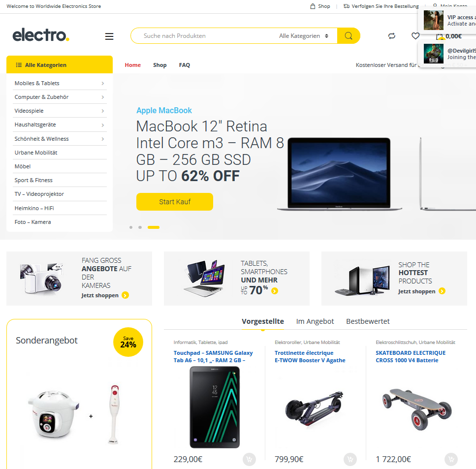Open the FAQ menu item
Viewport: 476px width, 469px height.
click(x=184, y=65)
